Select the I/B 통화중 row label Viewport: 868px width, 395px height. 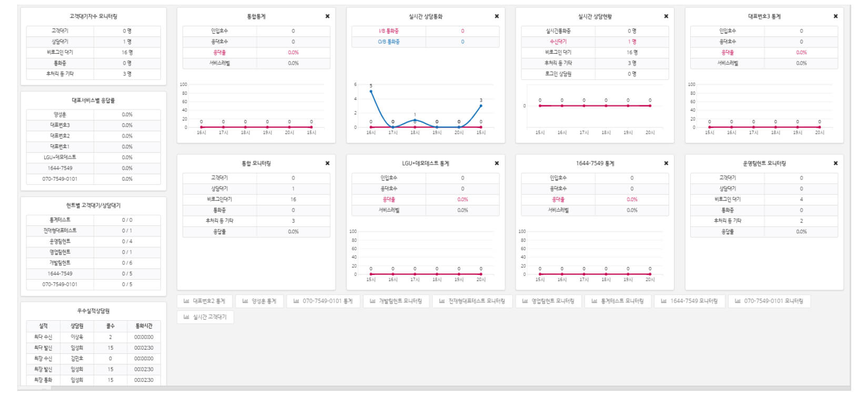389,31
